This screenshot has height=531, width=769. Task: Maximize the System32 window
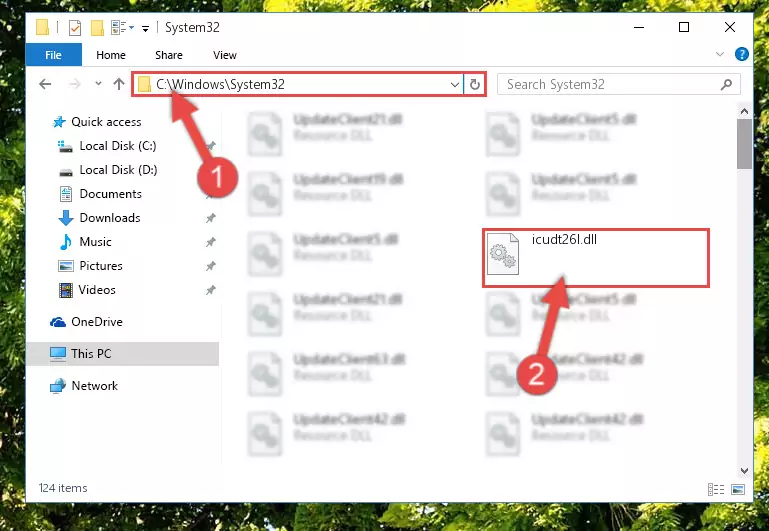click(x=684, y=27)
